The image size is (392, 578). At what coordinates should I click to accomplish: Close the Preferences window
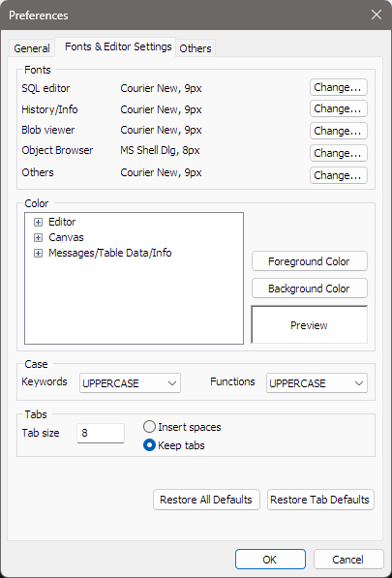point(377,15)
